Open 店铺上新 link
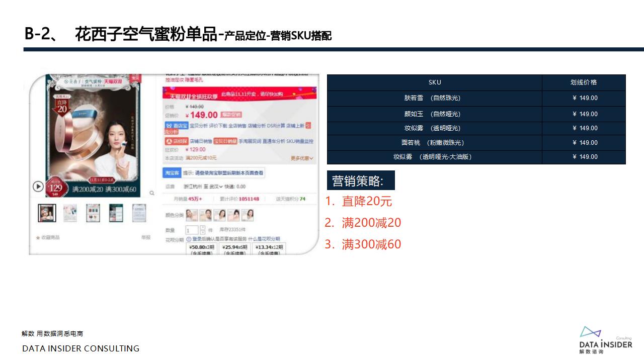 pos(295,126)
